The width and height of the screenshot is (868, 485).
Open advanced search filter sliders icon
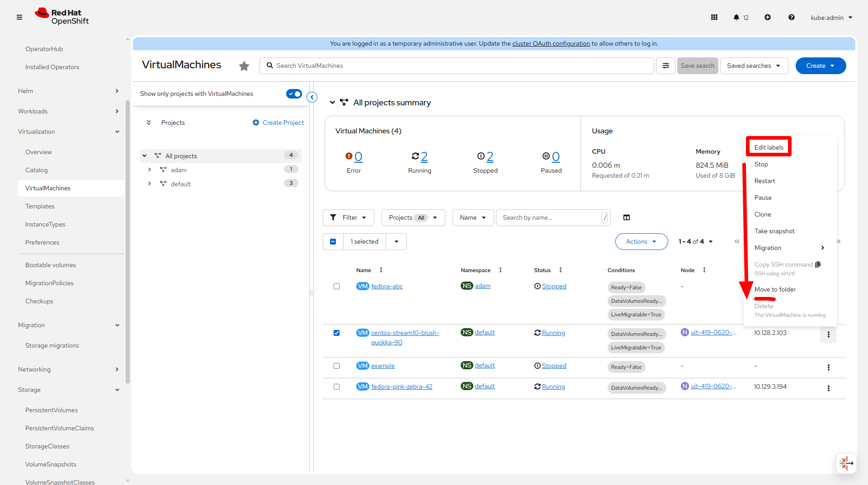coord(666,66)
